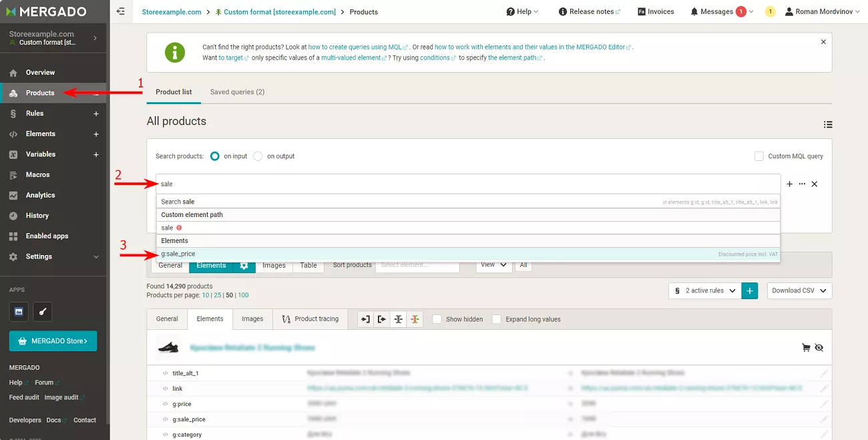
Task: Add a search condition with the plus icon
Action: pyautogui.click(x=790, y=184)
